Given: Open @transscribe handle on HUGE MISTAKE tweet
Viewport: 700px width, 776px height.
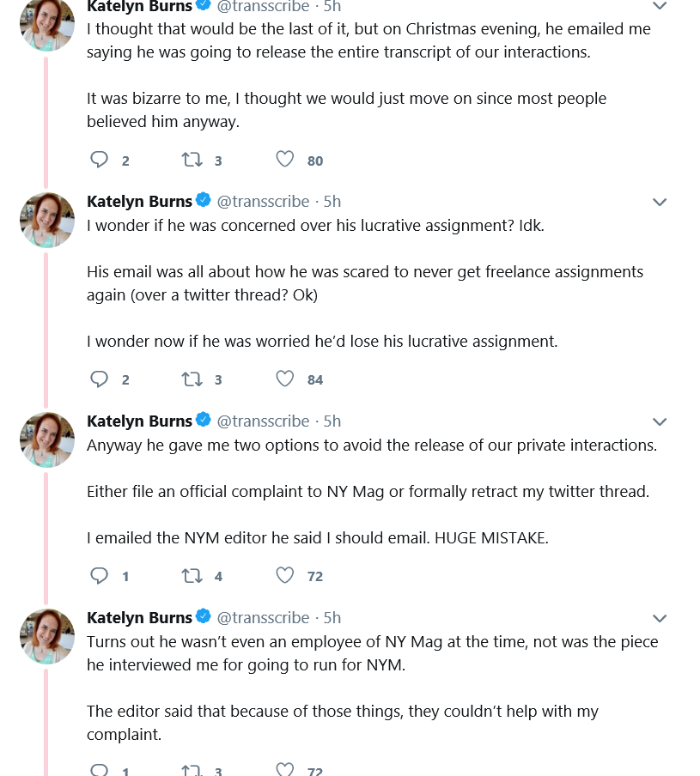Looking at the screenshot, I should click(x=263, y=421).
